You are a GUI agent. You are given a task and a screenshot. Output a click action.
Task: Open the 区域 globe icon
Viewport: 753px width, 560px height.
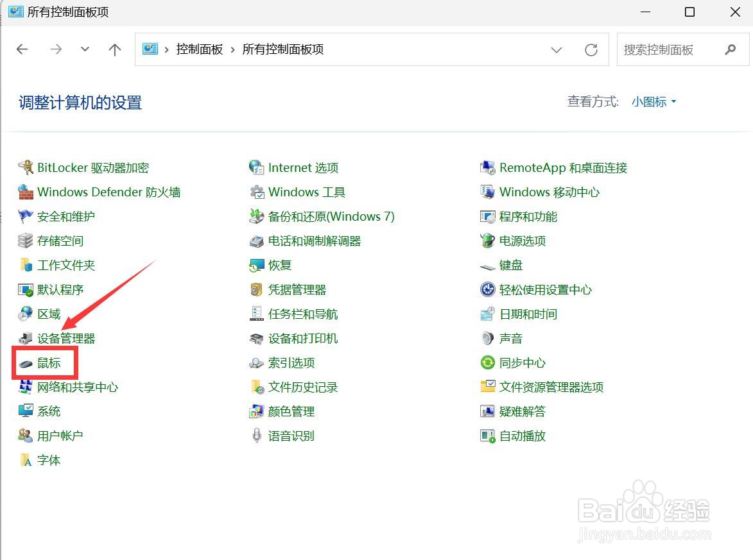pyautogui.click(x=26, y=314)
